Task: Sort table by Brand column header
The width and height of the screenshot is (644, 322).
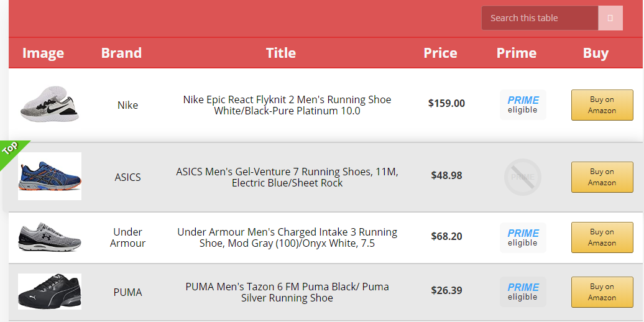Action: coord(121,53)
